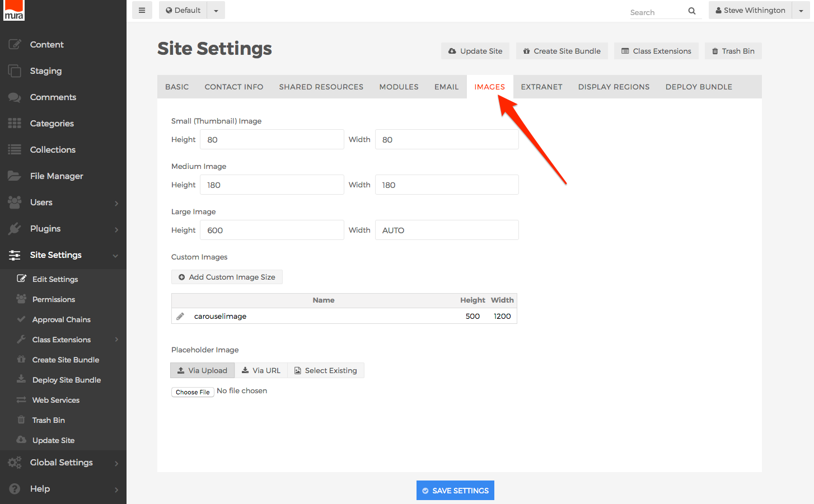Click the Save Settings button
Screen dimensions: 814x504
455,491
